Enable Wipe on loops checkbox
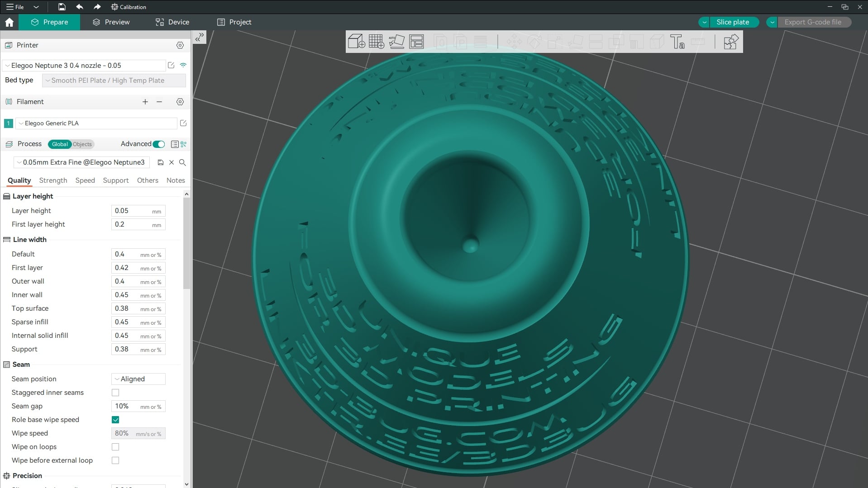The height and width of the screenshot is (488, 868). pyautogui.click(x=115, y=447)
